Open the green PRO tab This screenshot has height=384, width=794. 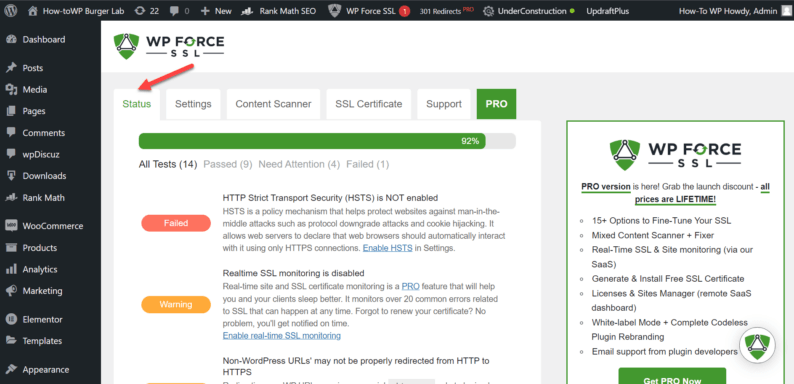[x=497, y=104]
